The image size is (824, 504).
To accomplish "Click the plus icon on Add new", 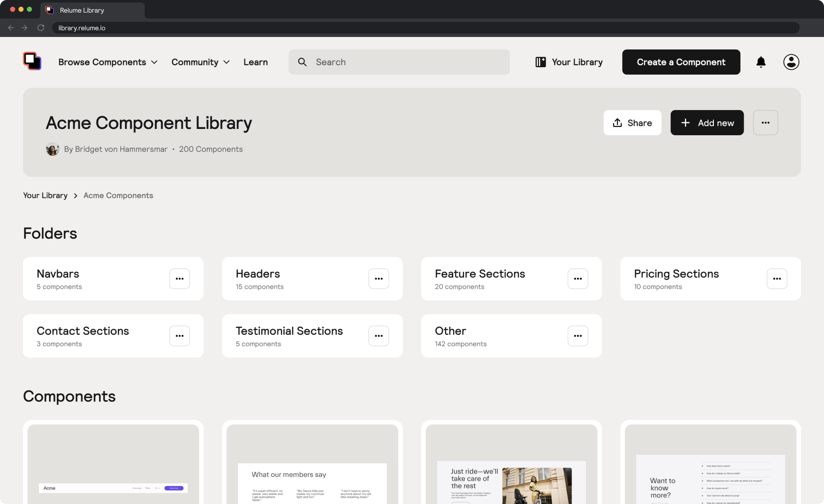I will (x=685, y=123).
